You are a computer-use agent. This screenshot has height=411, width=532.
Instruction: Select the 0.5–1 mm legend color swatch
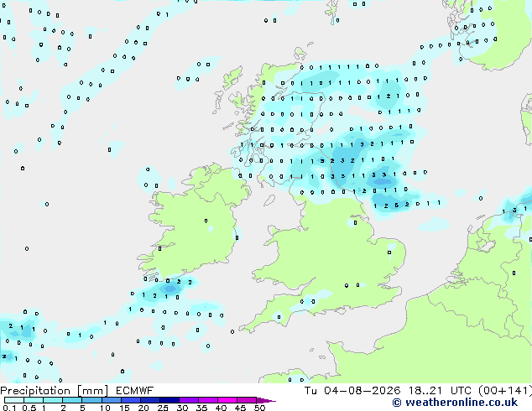(34, 400)
